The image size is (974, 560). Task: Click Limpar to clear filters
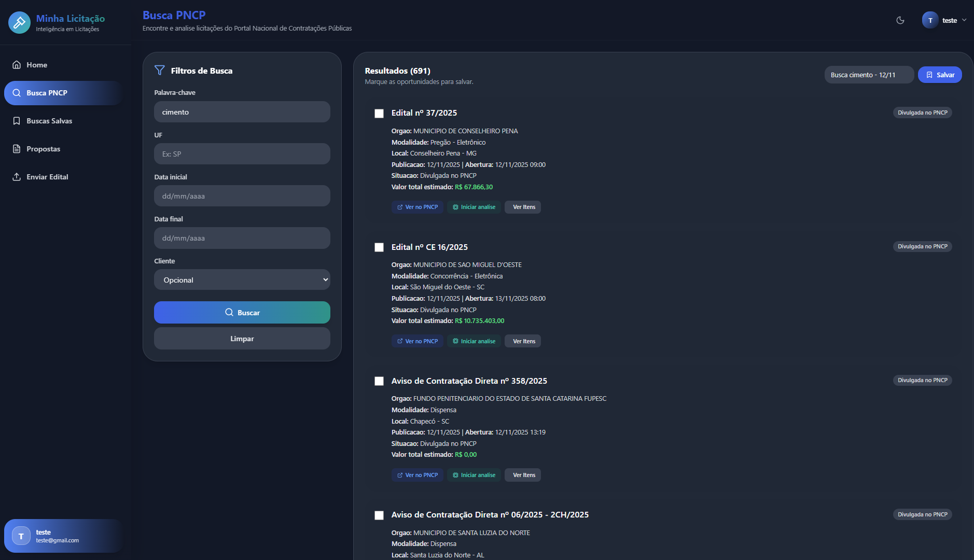242,339
